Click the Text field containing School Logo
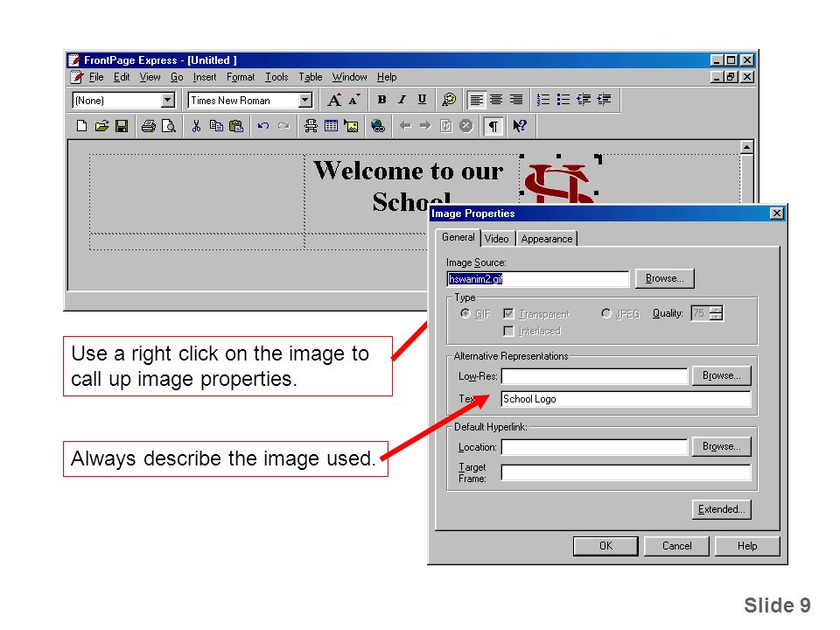Screen dimensions: 840x630 [626, 399]
